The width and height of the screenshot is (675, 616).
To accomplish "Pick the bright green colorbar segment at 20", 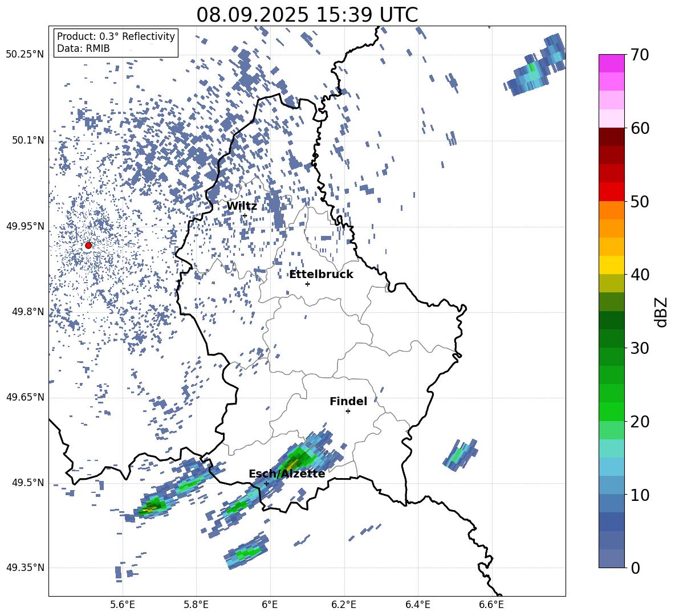I will (x=611, y=411).
